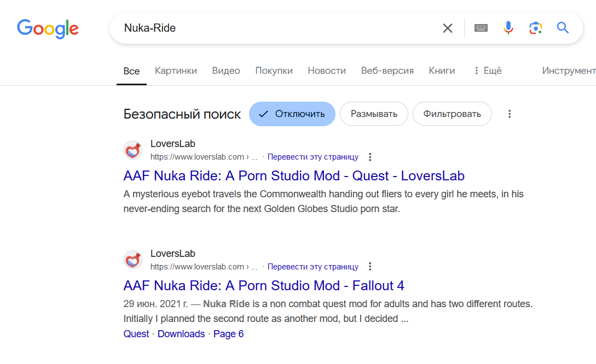Viewport: 596px width, 364px height.
Task: Open the Page 6 sitelink
Action: coord(228,334)
